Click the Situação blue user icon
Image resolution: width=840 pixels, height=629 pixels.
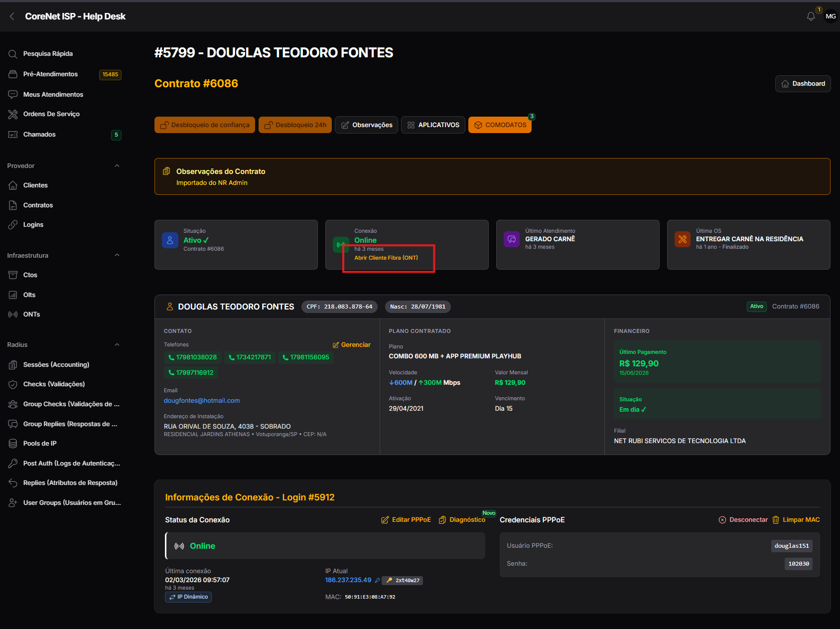click(x=170, y=240)
